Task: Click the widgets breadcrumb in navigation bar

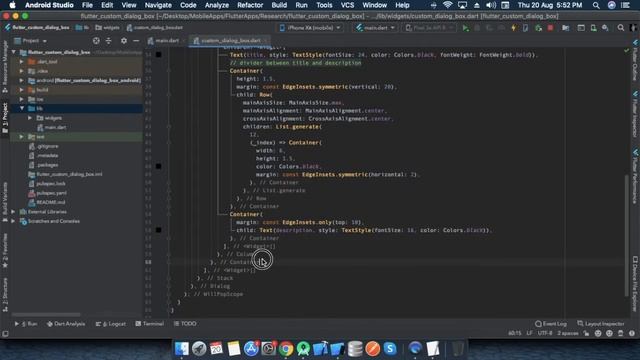Action: click(x=107, y=28)
